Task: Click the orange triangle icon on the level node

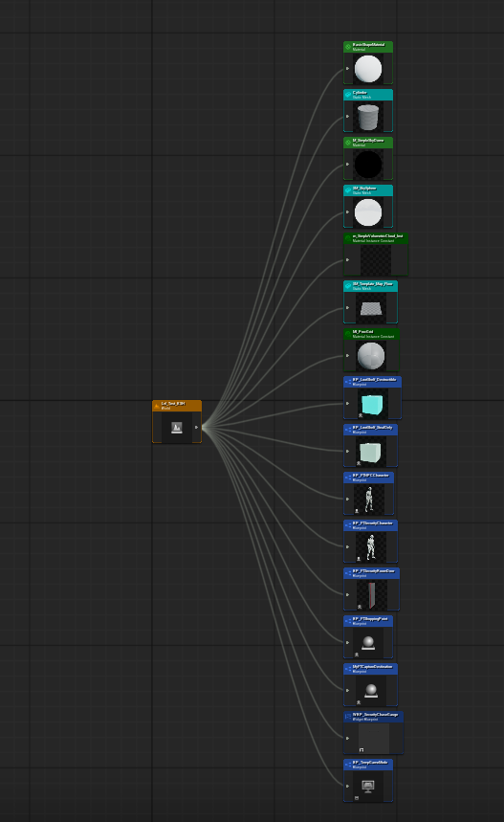Action: (x=157, y=405)
